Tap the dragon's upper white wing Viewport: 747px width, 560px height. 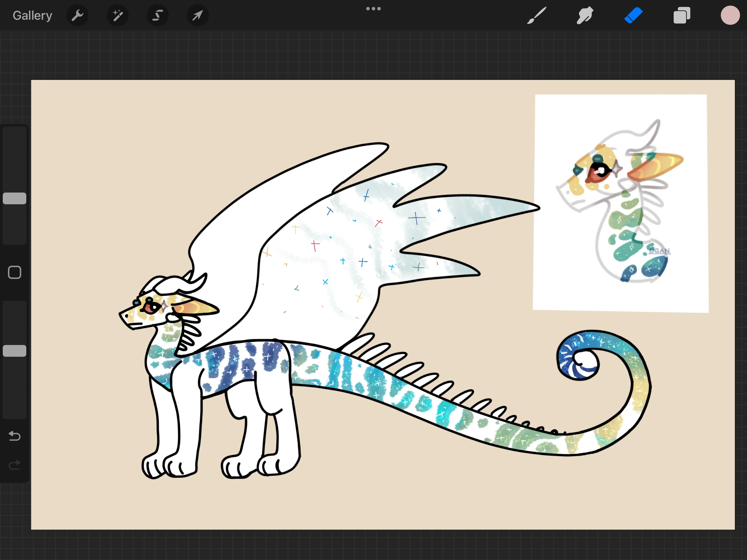click(x=277, y=194)
